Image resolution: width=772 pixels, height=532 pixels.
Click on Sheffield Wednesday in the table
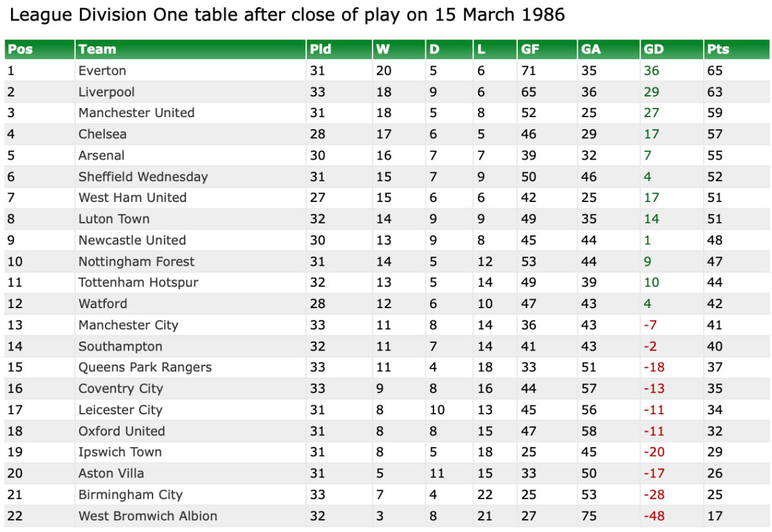pos(143,177)
